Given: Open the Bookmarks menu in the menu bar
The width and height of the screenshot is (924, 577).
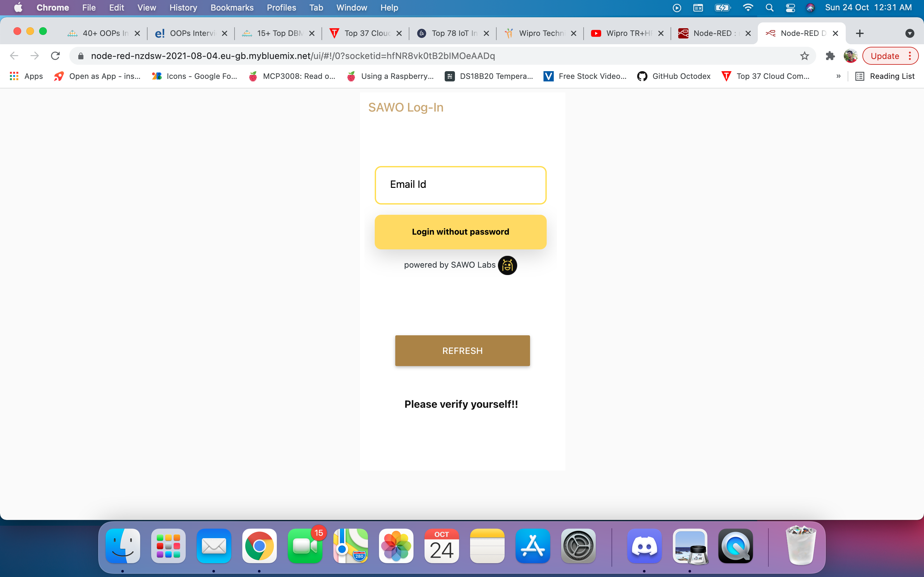Looking at the screenshot, I should point(232,8).
